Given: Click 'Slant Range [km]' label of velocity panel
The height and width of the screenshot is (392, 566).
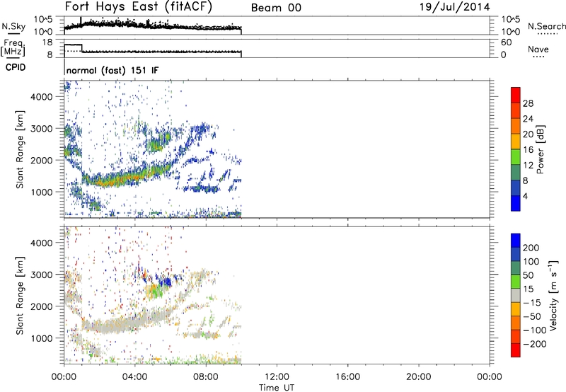Looking at the screenshot, I should (x=20, y=295).
